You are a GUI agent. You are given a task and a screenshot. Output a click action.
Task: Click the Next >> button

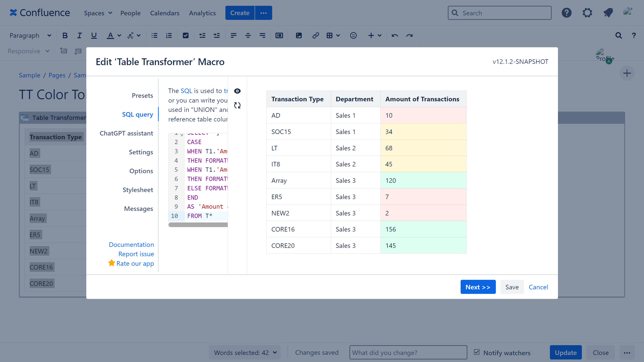[478, 287]
